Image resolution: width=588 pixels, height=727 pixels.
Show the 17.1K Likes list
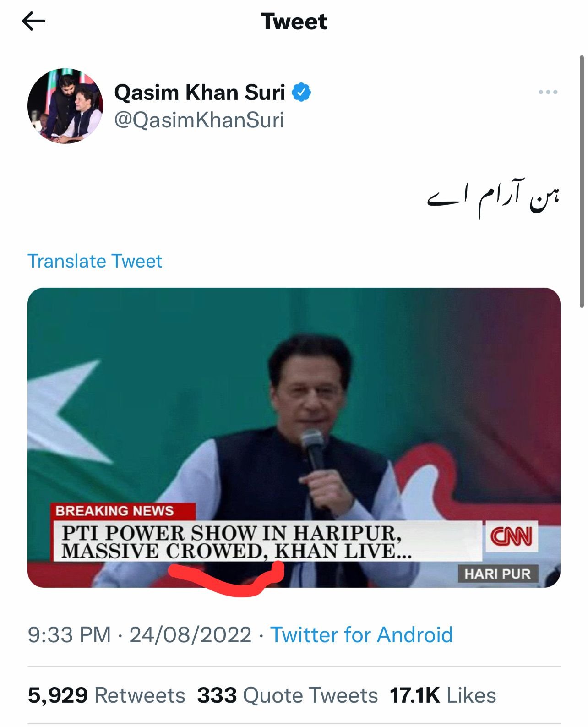coord(443,695)
